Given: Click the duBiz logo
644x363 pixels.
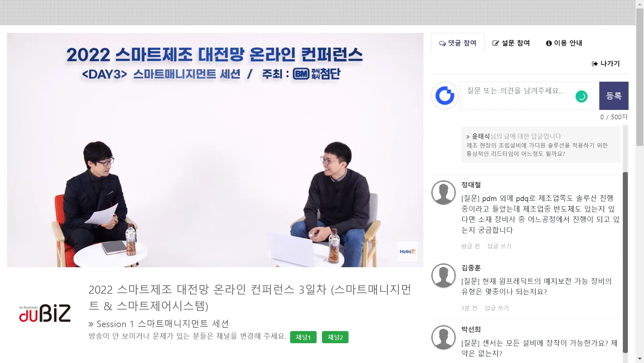Looking at the screenshot, I should coord(45,313).
